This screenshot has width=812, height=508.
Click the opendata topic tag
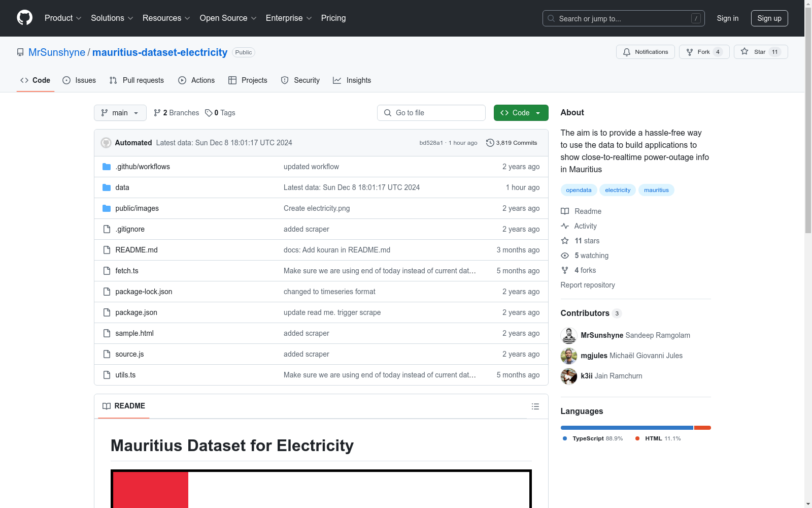tap(579, 190)
